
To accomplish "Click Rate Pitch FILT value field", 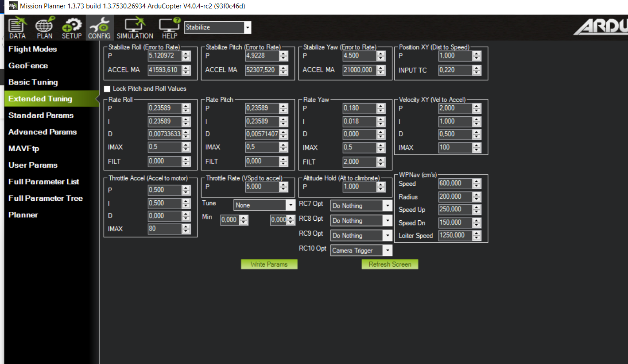I will point(262,162).
